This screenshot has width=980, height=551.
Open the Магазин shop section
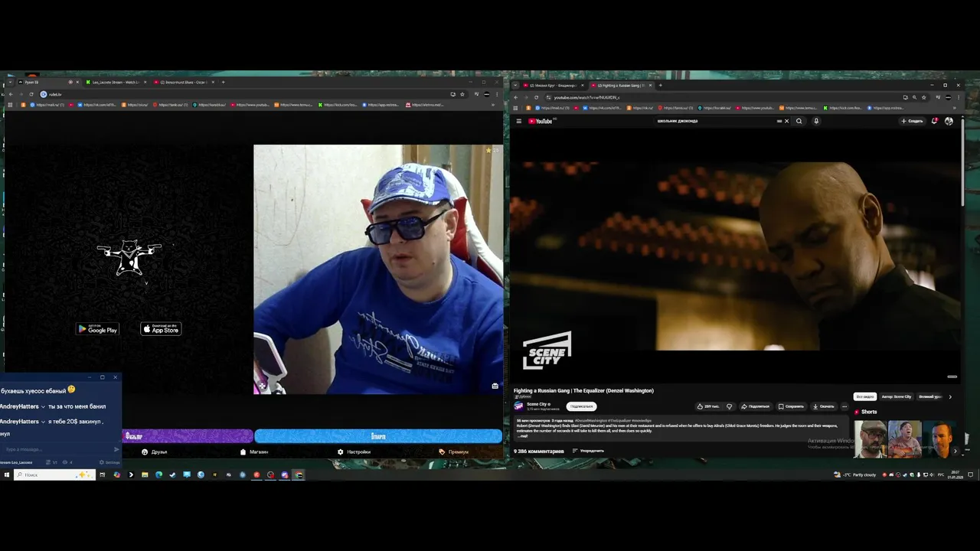coord(254,452)
